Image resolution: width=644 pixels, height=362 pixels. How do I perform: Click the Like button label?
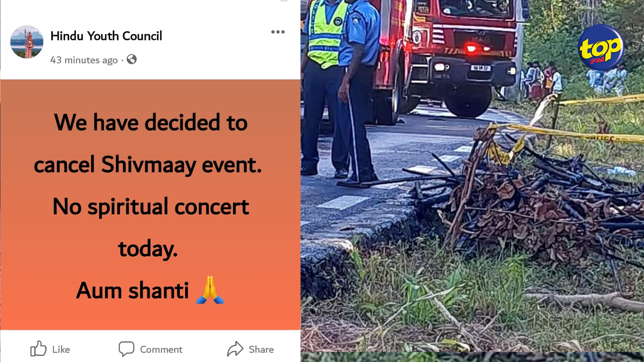pyautogui.click(x=61, y=350)
